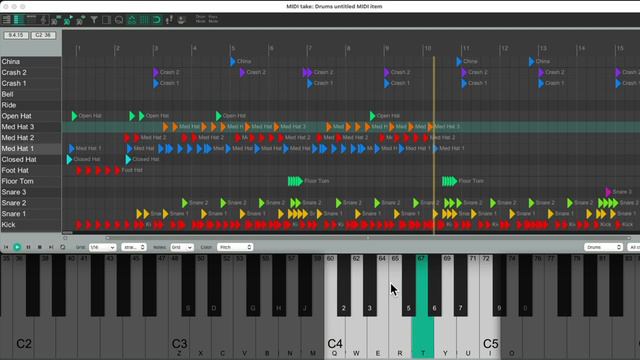The height and width of the screenshot is (360, 640).
Task: Click the Floor Tom roll near bar 7
Action: (x=295, y=181)
